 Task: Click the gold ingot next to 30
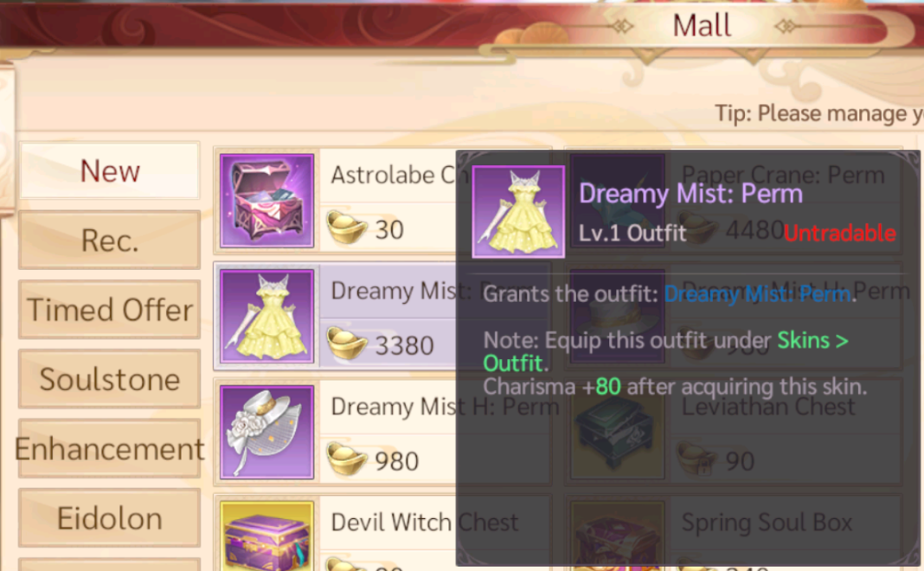(346, 228)
